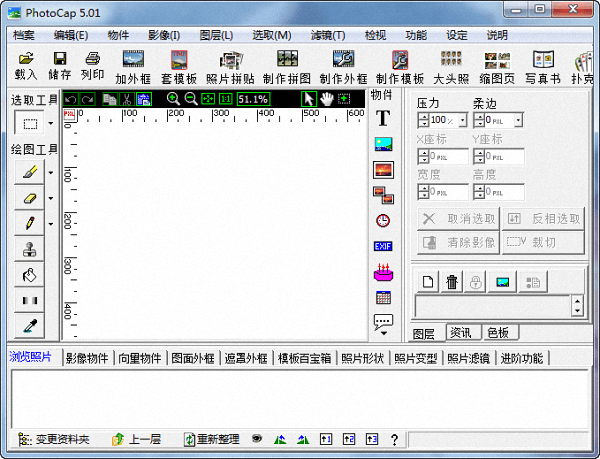Click the question mark help icon
This screenshot has width=600, height=459.
tap(395, 439)
